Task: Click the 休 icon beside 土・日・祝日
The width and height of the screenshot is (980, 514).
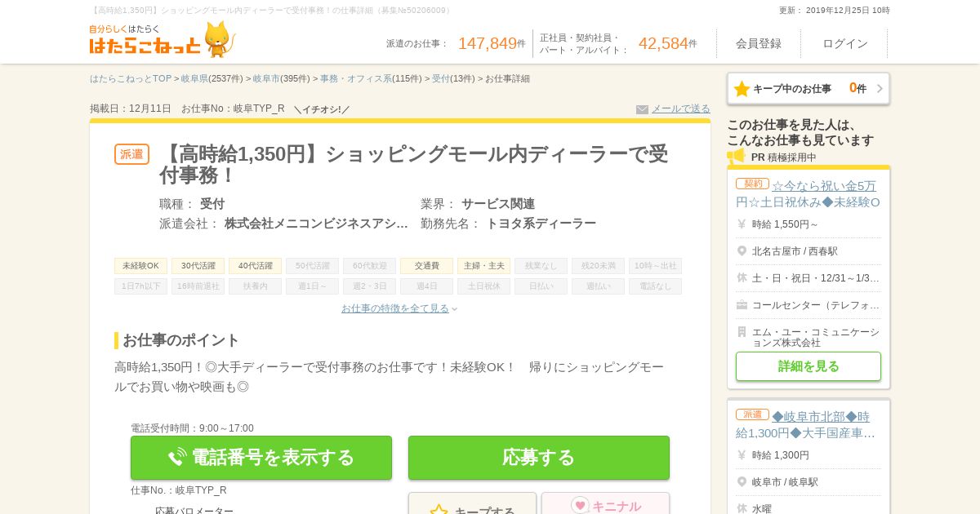Action: pyautogui.click(x=742, y=278)
